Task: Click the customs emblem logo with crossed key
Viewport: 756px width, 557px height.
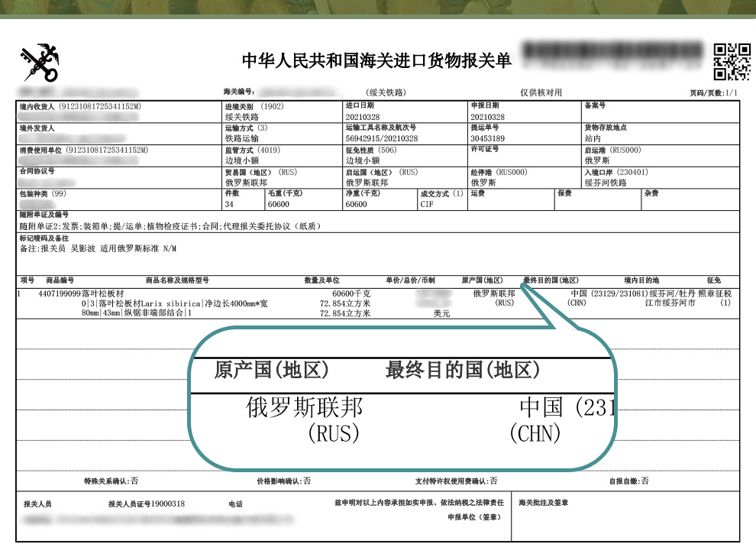Action: click(x=40, y=63)
